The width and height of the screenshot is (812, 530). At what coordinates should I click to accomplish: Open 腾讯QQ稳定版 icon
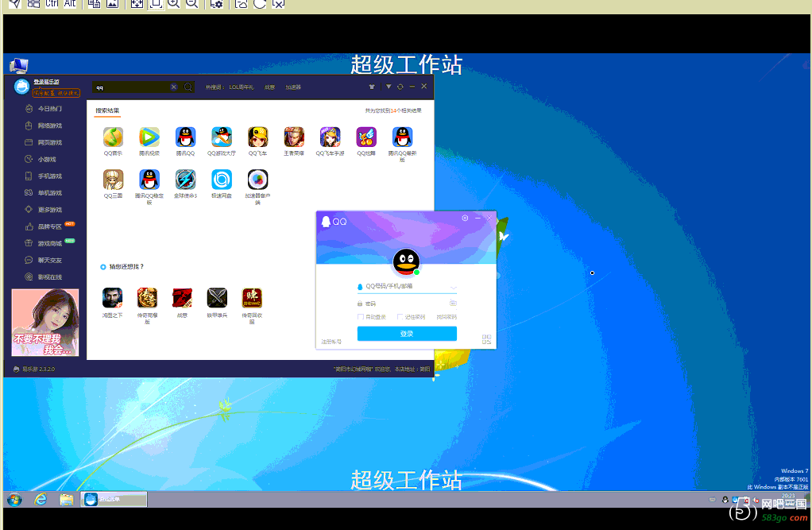[149, 180]
